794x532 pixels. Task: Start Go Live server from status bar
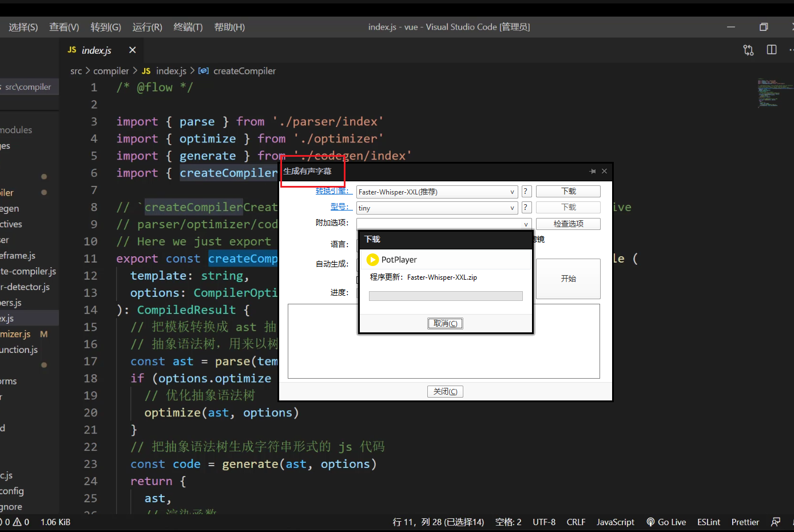(x=666, y=522)
